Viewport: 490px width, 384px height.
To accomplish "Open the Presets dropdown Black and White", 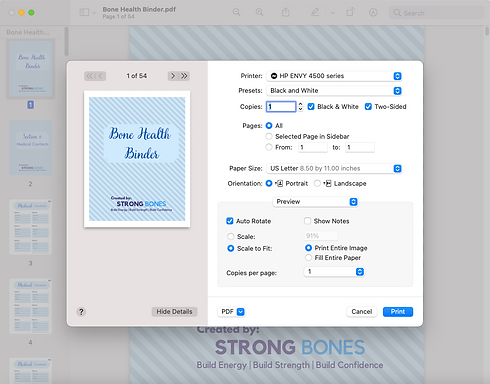I will (x=334, y=91).
